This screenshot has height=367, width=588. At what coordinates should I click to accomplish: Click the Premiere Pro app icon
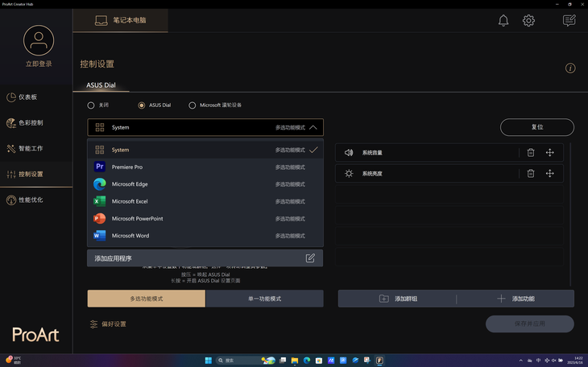click(x=99, y=167)
